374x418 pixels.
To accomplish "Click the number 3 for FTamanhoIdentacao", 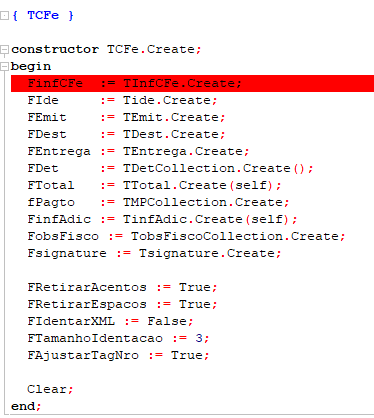I will coord(199,338).
